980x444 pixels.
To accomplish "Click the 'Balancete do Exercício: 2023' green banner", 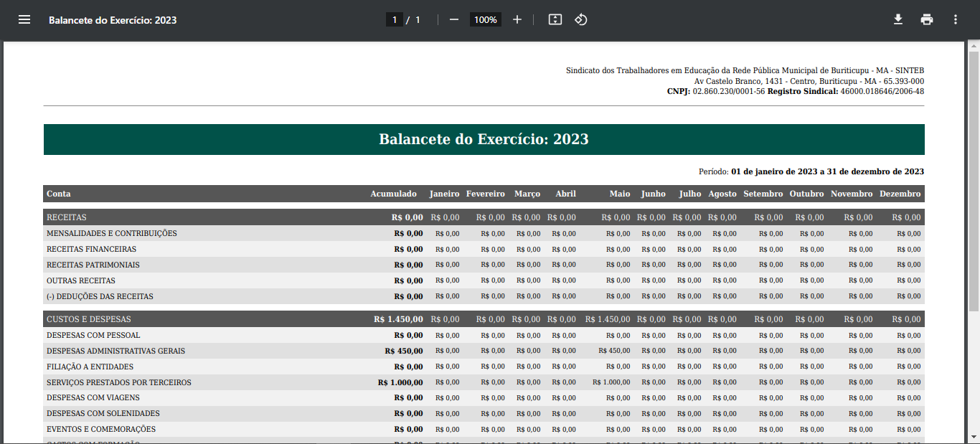I will coord(484,139).
